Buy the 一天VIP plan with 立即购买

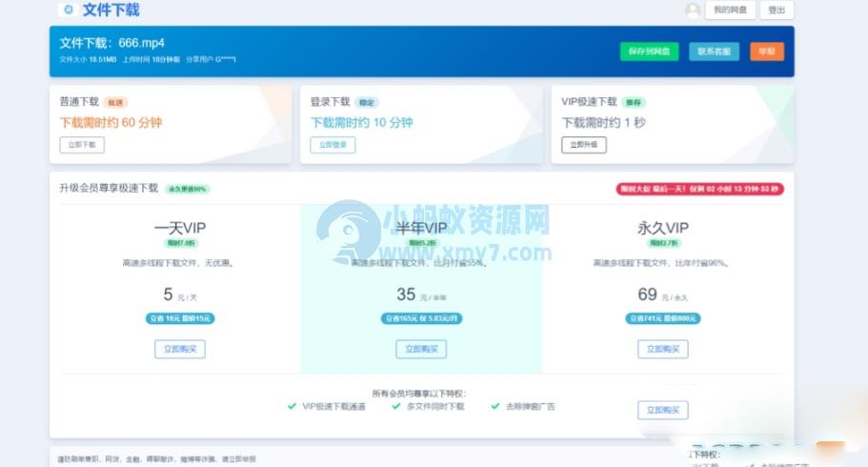[180, 349]
